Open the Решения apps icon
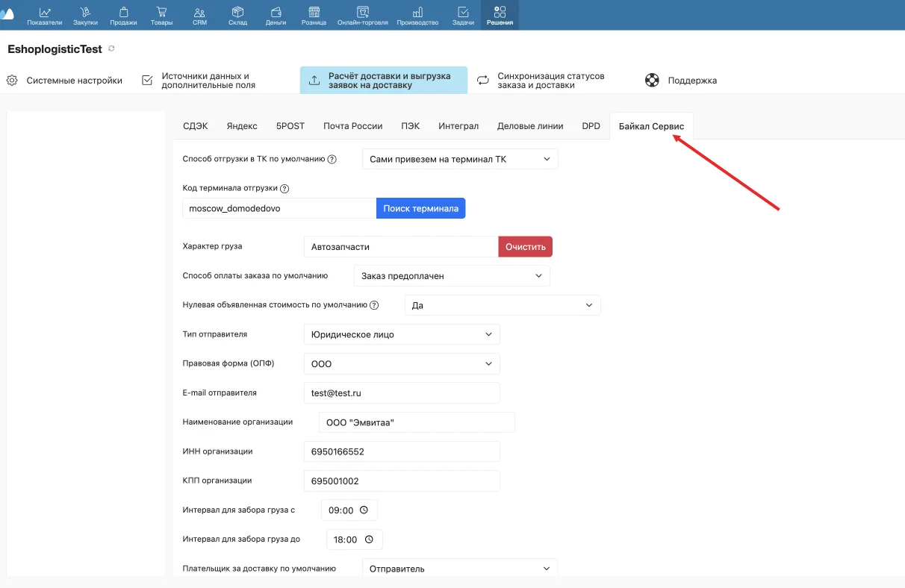The image size is (905, 588). pyautogui.click(x=500, y=12)
